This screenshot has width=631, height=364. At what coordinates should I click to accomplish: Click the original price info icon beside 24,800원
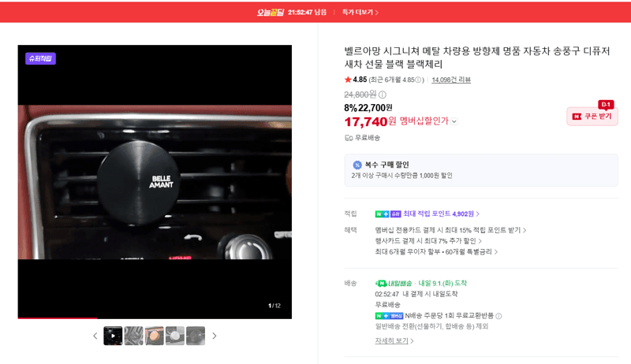point(383,95)
